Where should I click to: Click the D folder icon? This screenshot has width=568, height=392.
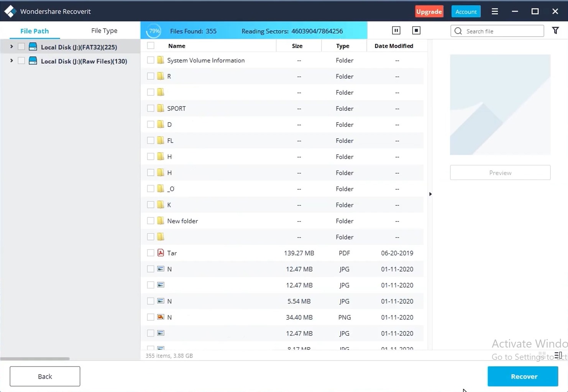[161, 125]
